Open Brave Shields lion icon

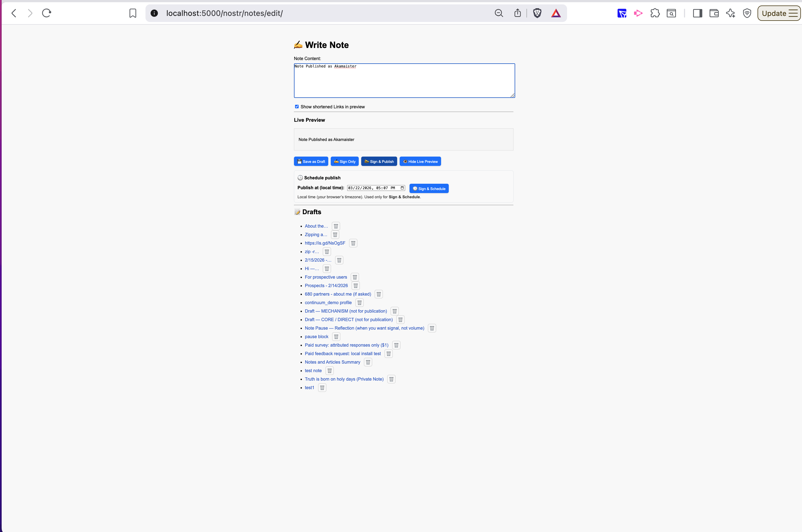[537, 13]
